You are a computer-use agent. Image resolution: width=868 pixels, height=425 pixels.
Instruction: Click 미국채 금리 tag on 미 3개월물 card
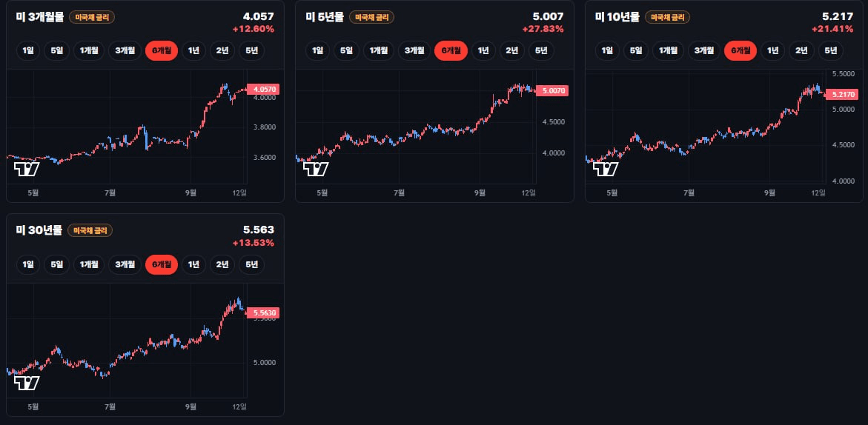tap(92, 17)
